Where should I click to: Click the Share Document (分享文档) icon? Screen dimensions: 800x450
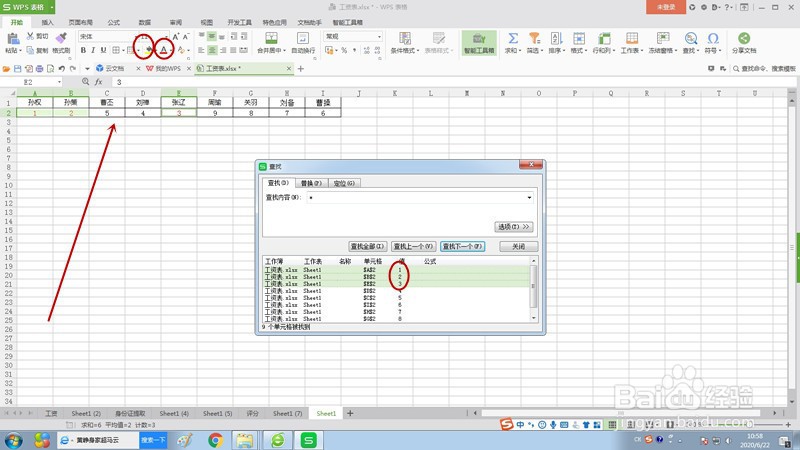click(x=744, y=38)
